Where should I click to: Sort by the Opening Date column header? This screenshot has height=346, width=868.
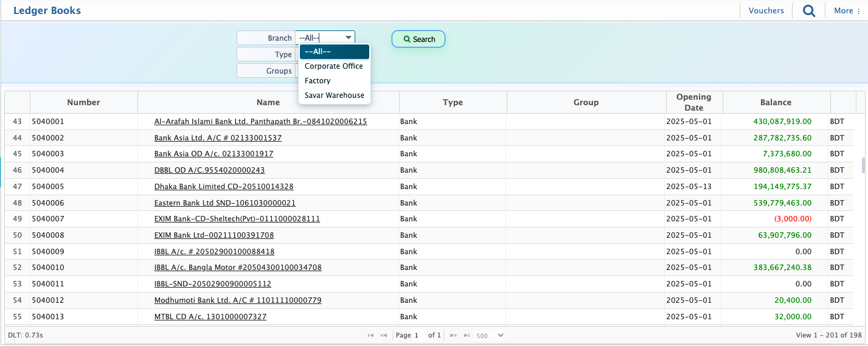pos(693,102)
